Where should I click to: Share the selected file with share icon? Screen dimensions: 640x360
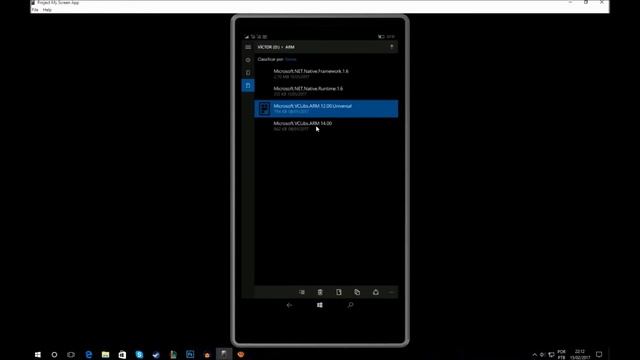point(376,292)
